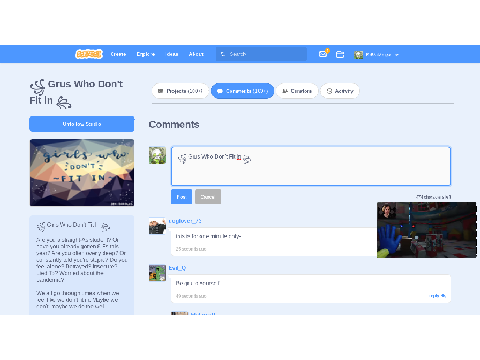Viewport: 480px width, 360px height.
Task: Open the Activity tab
Action: [x=340, y=91]
